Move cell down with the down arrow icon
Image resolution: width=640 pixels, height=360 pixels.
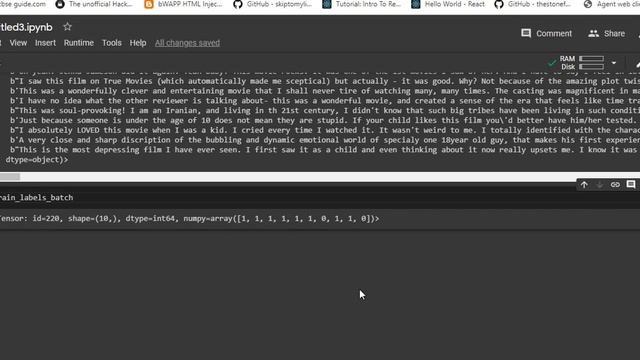coord(600,185)
